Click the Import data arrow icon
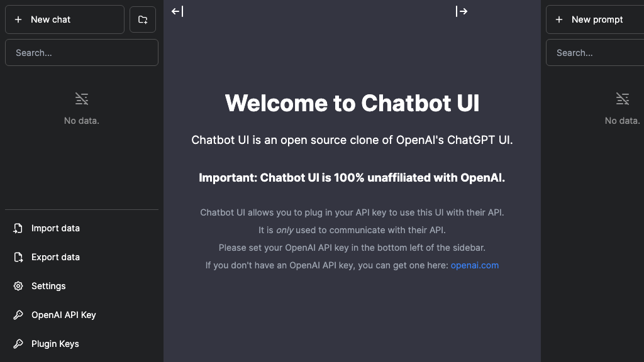 (18, 228)
